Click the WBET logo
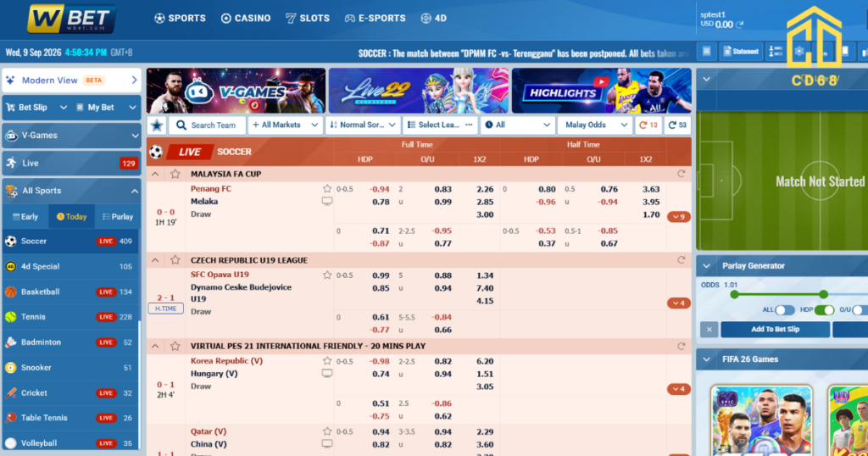Image resolution: width=868 pixels, height=456 pixels. click(71, 19)
